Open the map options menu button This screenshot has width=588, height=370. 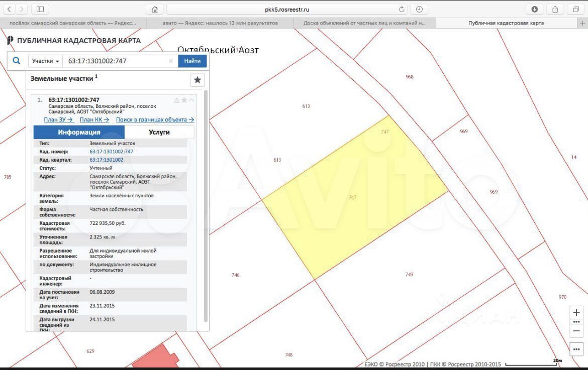click(x=576, y=349)
